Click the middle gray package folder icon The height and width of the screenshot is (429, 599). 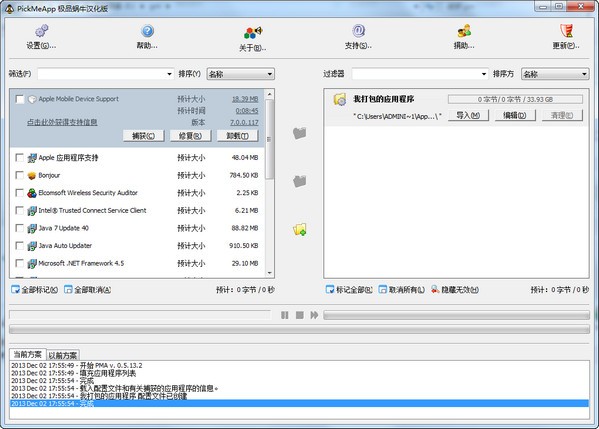(x=300, y=181)
